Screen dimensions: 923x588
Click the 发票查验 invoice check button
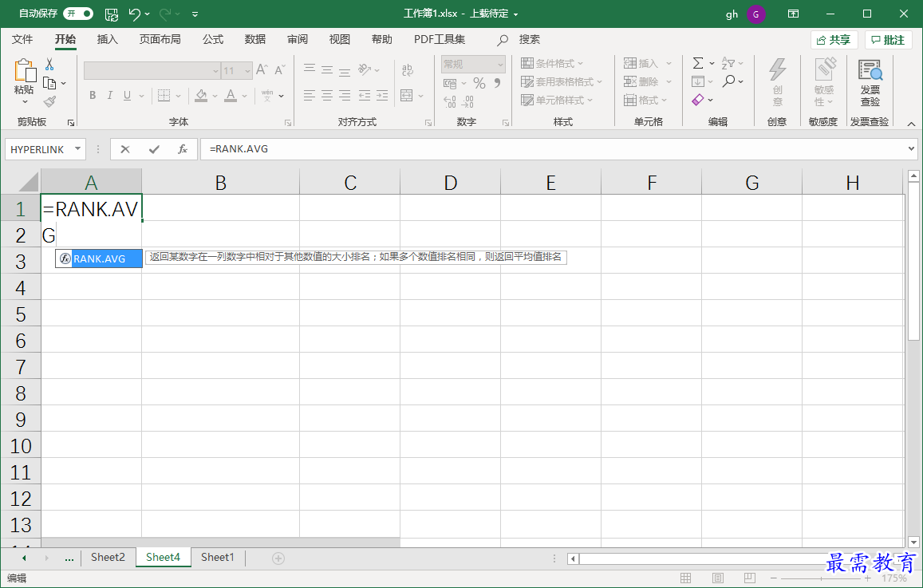pos(870,83)
